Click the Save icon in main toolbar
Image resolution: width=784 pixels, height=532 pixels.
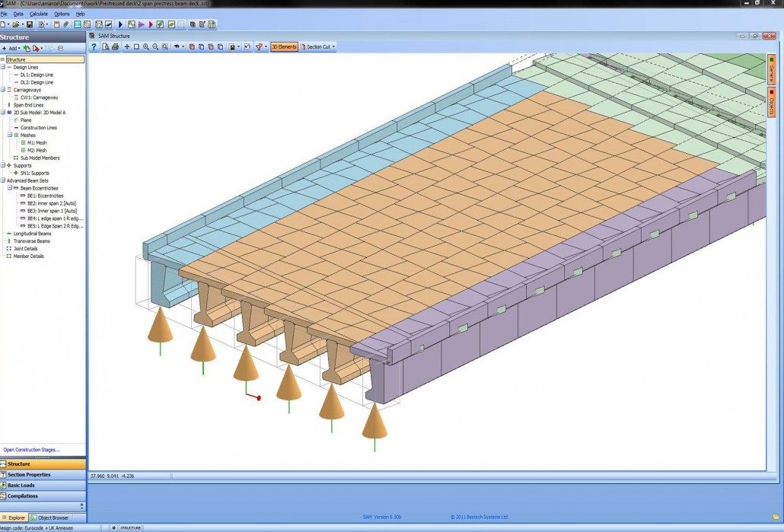30,24
